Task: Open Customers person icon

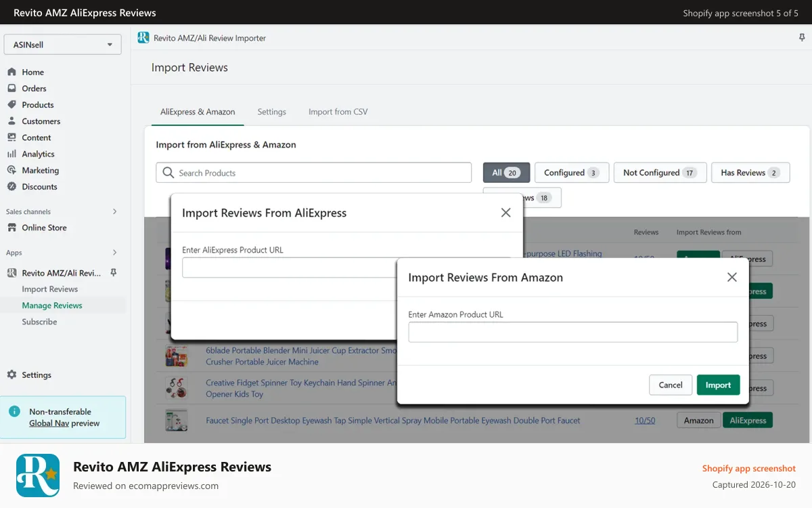Action: pyautogui.click(x=12, y=121)
